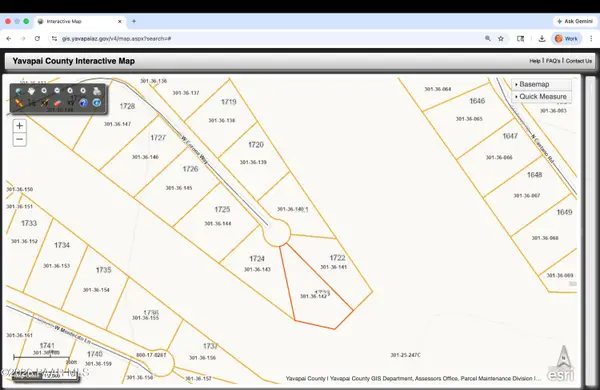Select the measure ruler tool
Image resolution: width=600 pixels, height=390 pixels.
[x=31, y=103]
